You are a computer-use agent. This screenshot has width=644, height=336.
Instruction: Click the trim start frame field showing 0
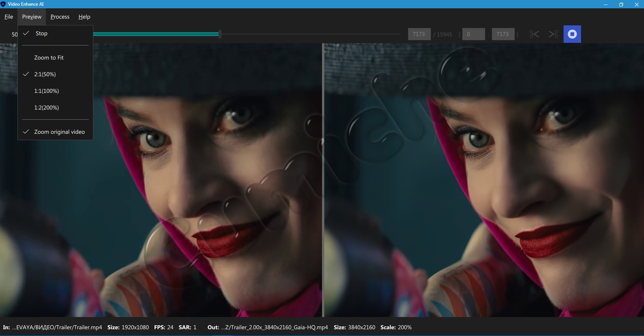click(x=473, y=34)
